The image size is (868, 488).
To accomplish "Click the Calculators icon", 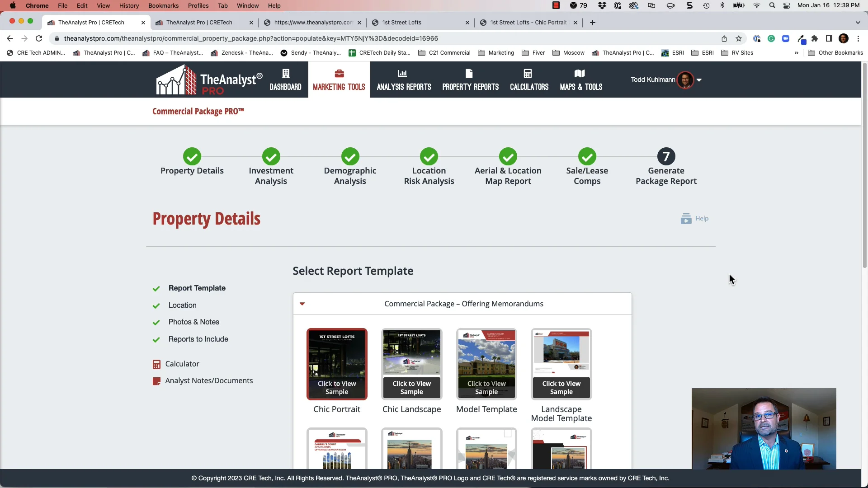I will tap(529, 80).
